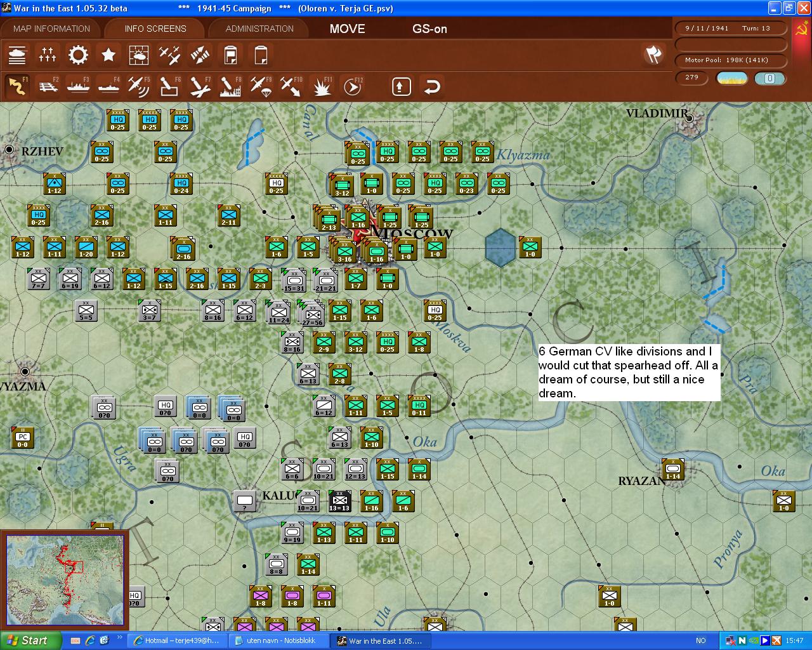Select the F5 Air Recon mode icon

click(x=139, y=86)
